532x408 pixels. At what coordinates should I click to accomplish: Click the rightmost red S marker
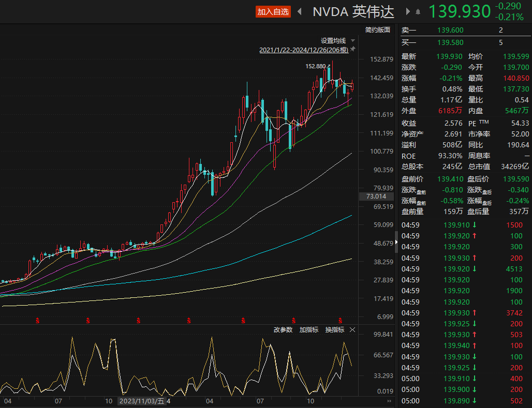[340, 321]
